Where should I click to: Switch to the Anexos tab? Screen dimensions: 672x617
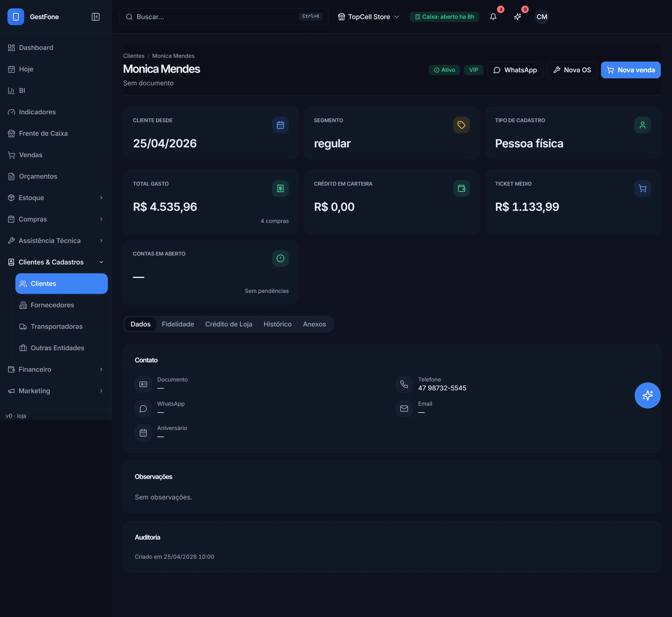[x=315, y=324]
